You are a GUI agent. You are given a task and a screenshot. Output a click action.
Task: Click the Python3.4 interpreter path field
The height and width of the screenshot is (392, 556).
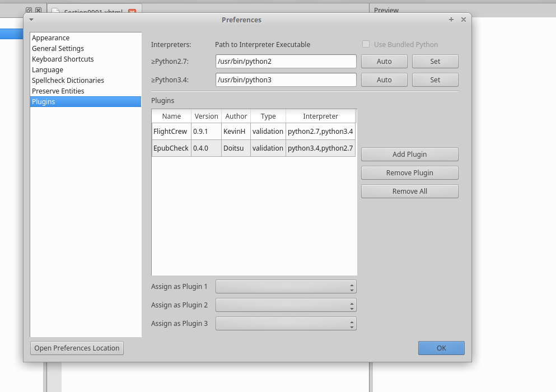point(286,80)
